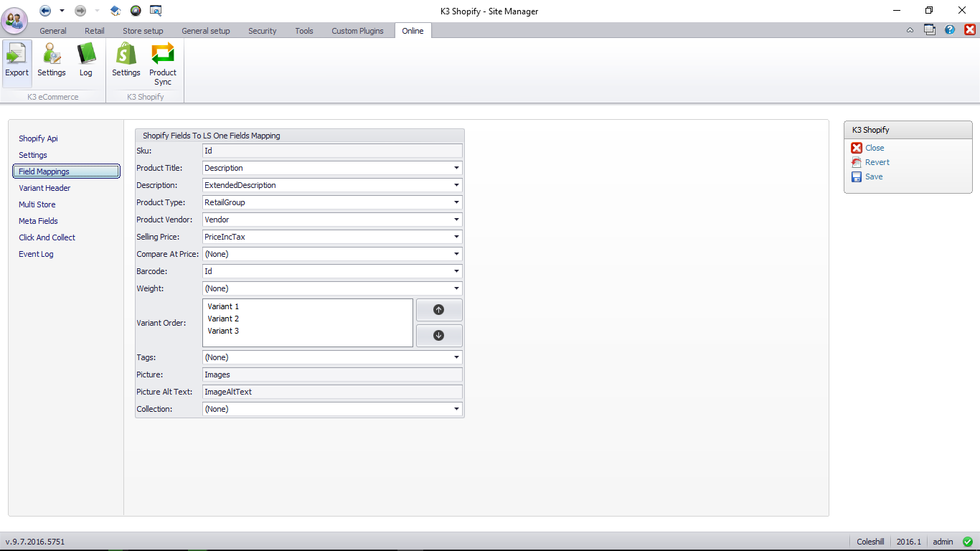
Task: Expand the Collection dropdown
Action: pos(456,409)
